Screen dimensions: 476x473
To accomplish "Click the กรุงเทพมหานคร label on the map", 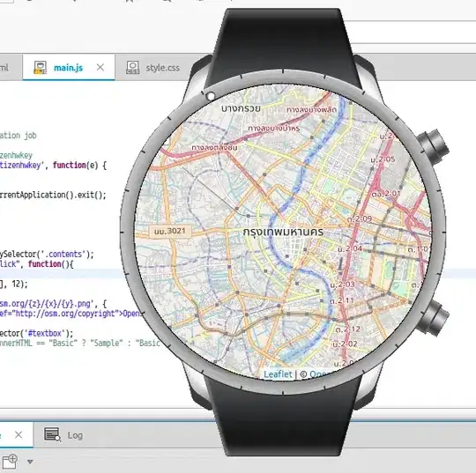I will click(283, 233).
